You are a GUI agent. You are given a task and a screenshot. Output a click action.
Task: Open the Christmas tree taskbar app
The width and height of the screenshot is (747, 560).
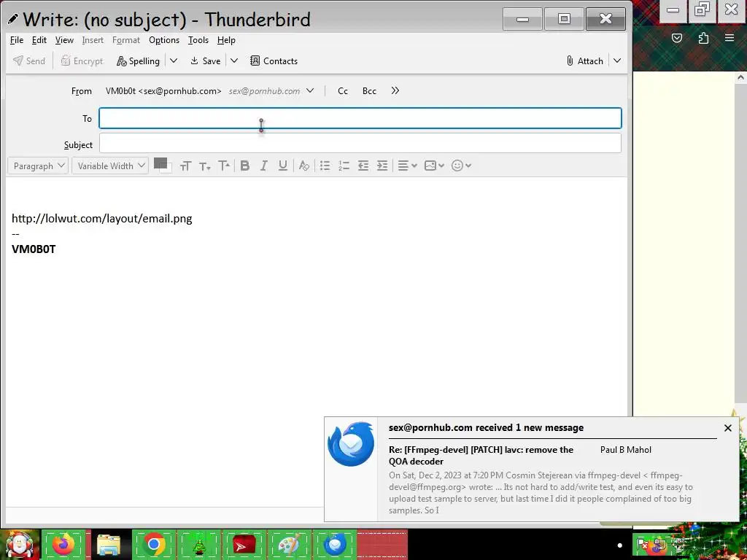coord(199,545)
